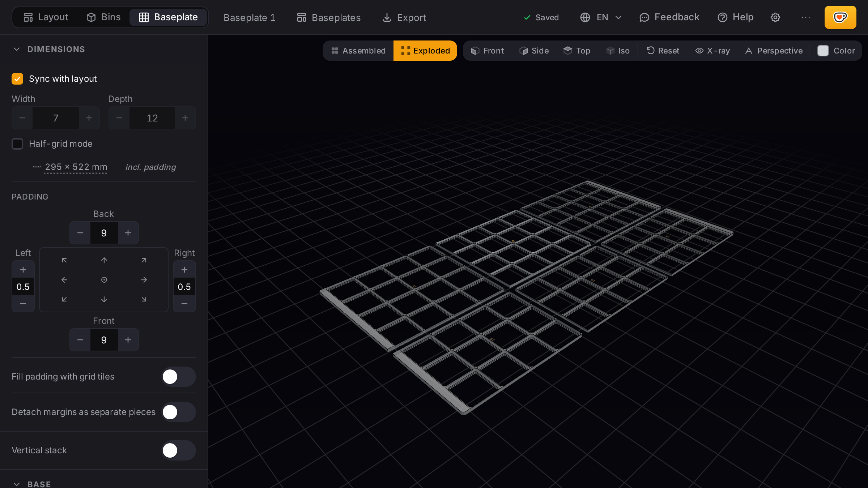Image resolution: width=868 pixels, height=488 pixels.
Task: Align padding to the right arrow
Action: point(144,280)
